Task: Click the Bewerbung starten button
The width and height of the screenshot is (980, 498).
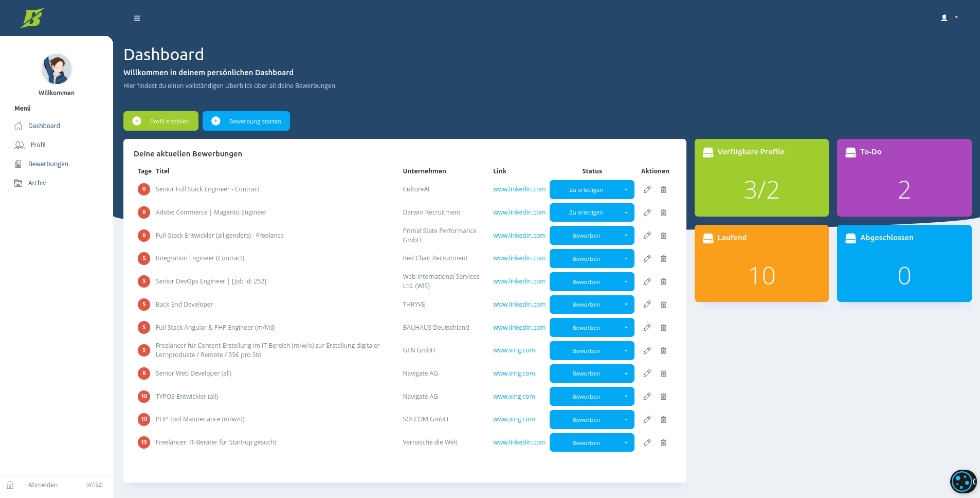Action: [246, 121]
